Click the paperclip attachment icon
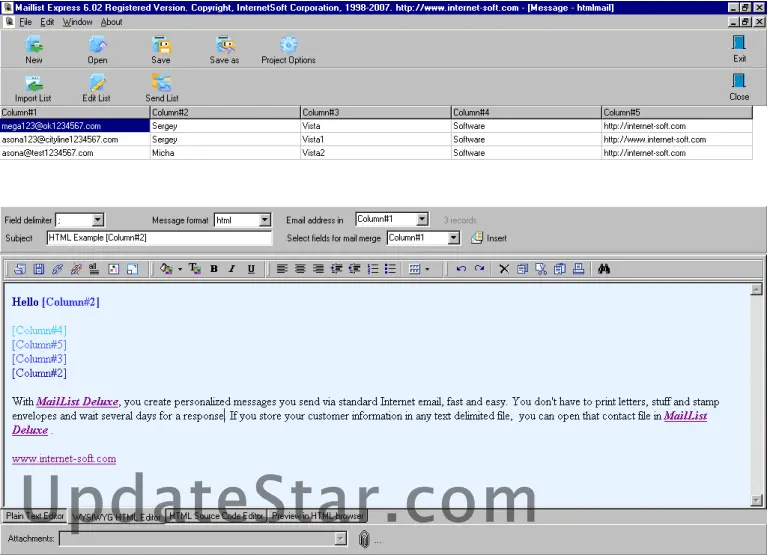Viewport: 768px width, 555px height. coord(364,539)
